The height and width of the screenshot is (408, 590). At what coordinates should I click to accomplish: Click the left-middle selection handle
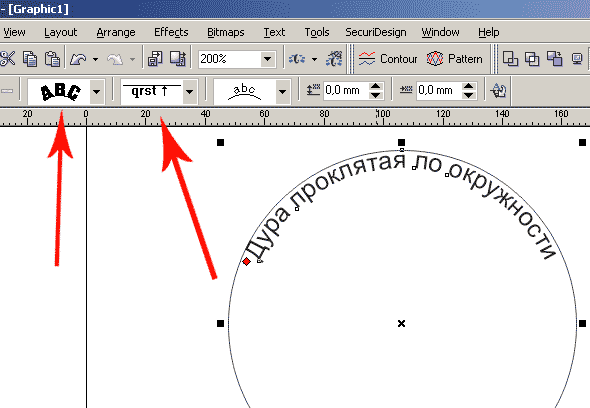point(220,323)
